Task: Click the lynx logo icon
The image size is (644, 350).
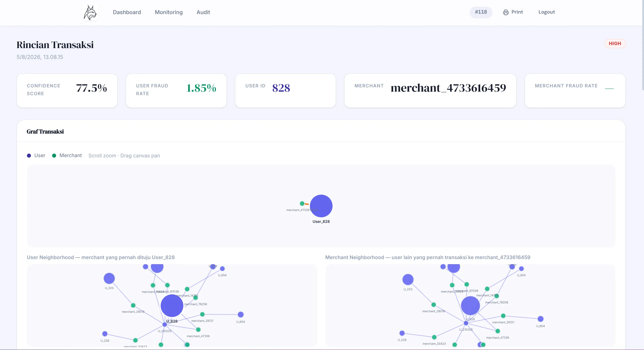Action: coord(90,12)
